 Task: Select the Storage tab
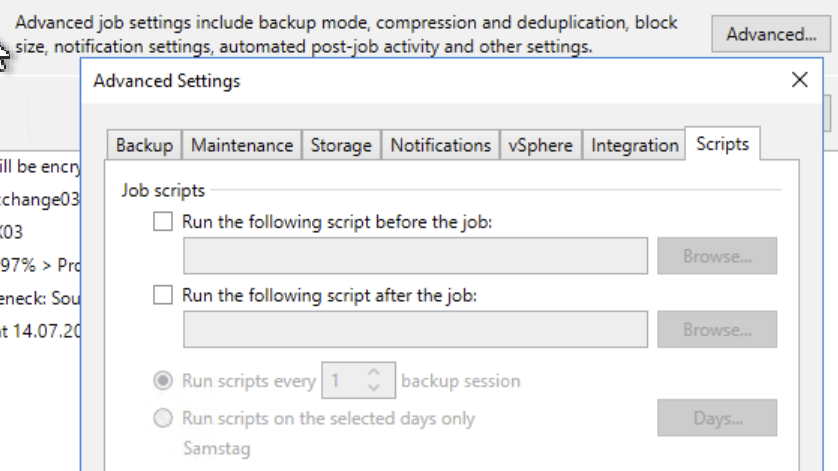[x=341, y=145]
